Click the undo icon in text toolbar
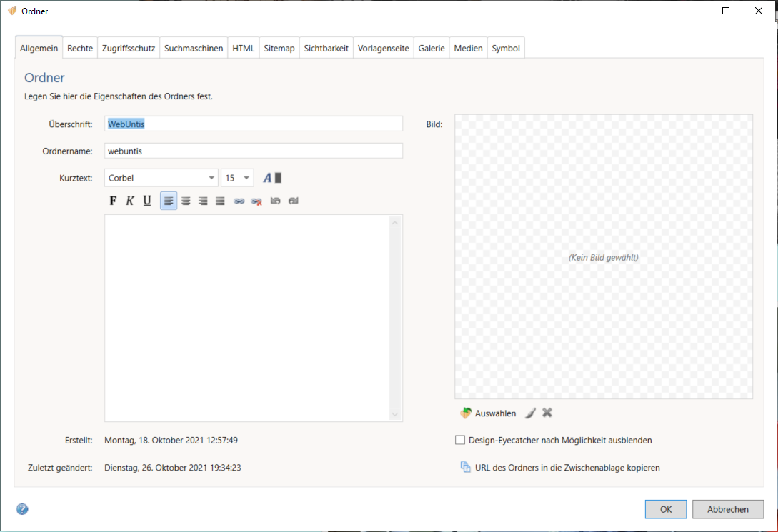 click(x=276, y=201)
